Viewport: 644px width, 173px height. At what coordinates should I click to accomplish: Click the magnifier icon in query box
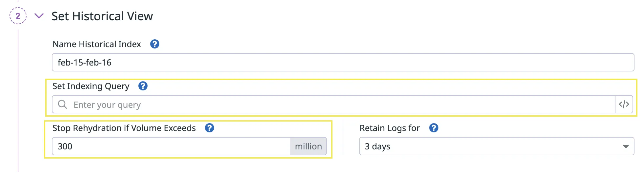pyautogui.click(x=62, y=105)
